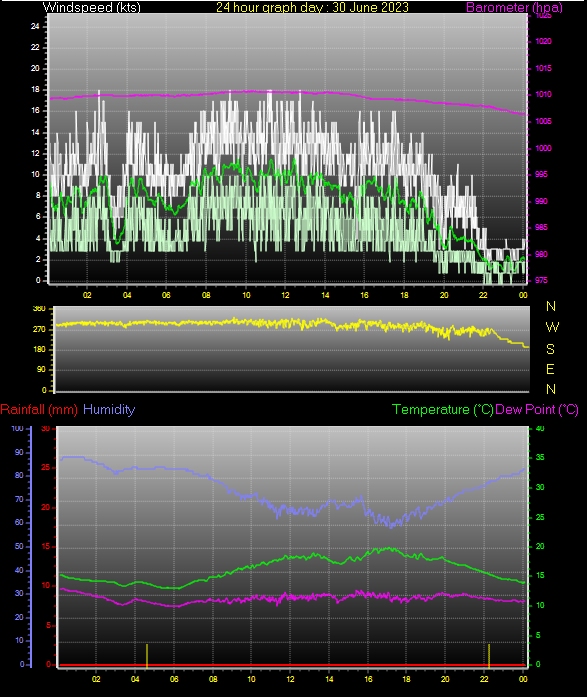Click the 18 tick on windspeed axis
The height and width of the screenshot is (697, 587).
click(x=35, y=89)
